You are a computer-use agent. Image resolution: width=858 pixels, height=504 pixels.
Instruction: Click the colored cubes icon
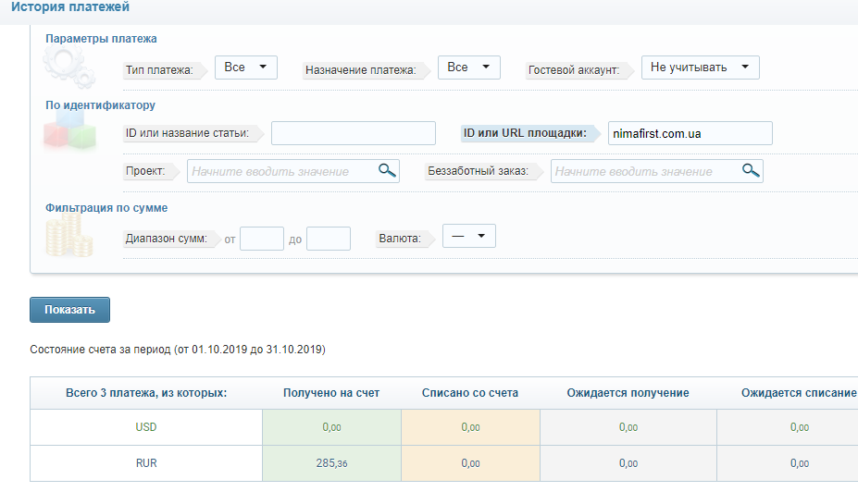[69, 132]
